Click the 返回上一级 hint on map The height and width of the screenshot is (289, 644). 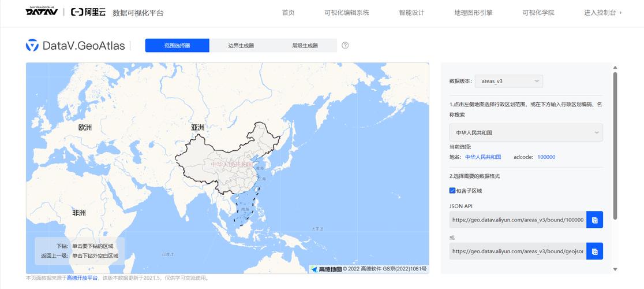(x=79, y=255)
